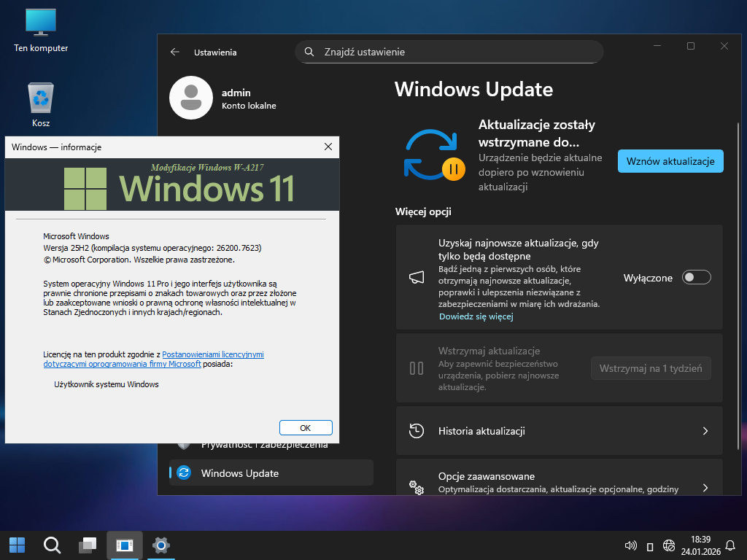This screenshot has height=560, width=747.
Task: Click the admin account avatar
Action: pyautogui.click(x=190, y=98)
